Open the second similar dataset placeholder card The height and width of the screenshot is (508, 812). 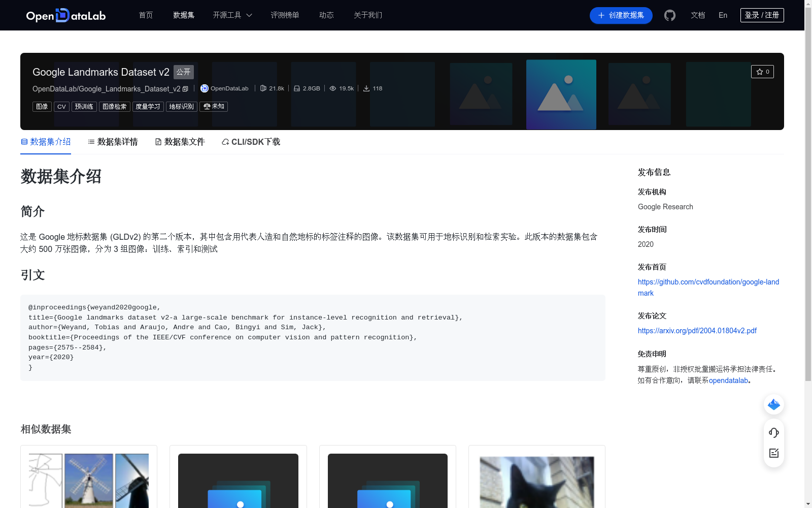click(x=238, y=477)
